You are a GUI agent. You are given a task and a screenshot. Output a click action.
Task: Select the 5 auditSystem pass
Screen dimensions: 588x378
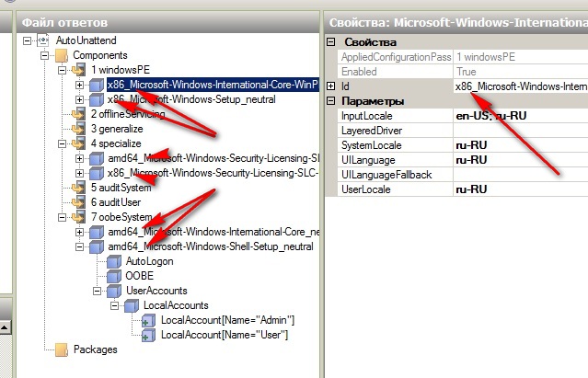click(x=121, y=188)
